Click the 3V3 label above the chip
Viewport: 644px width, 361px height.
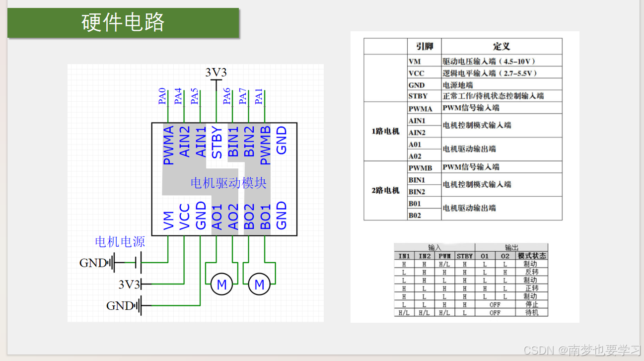(x=216, y=72)
